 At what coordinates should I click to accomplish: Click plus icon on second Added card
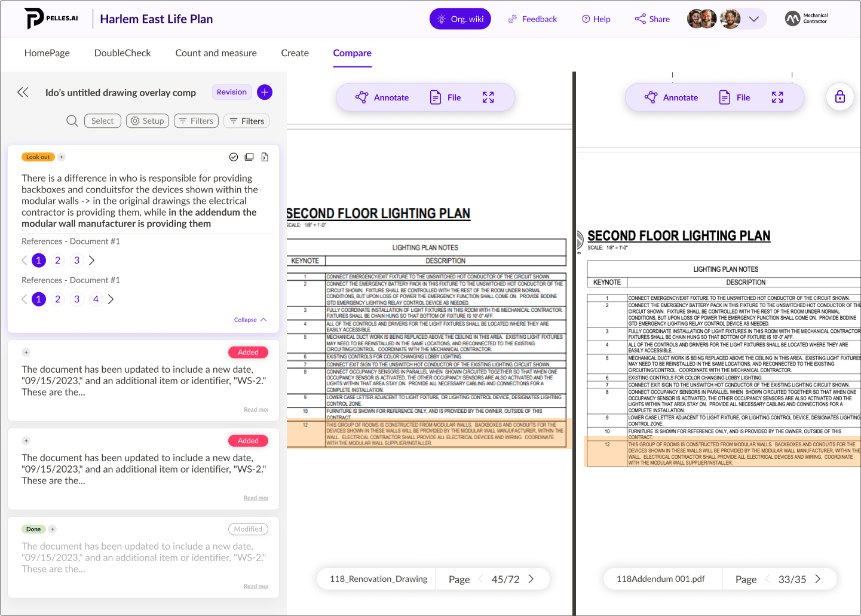click(26, 441)
